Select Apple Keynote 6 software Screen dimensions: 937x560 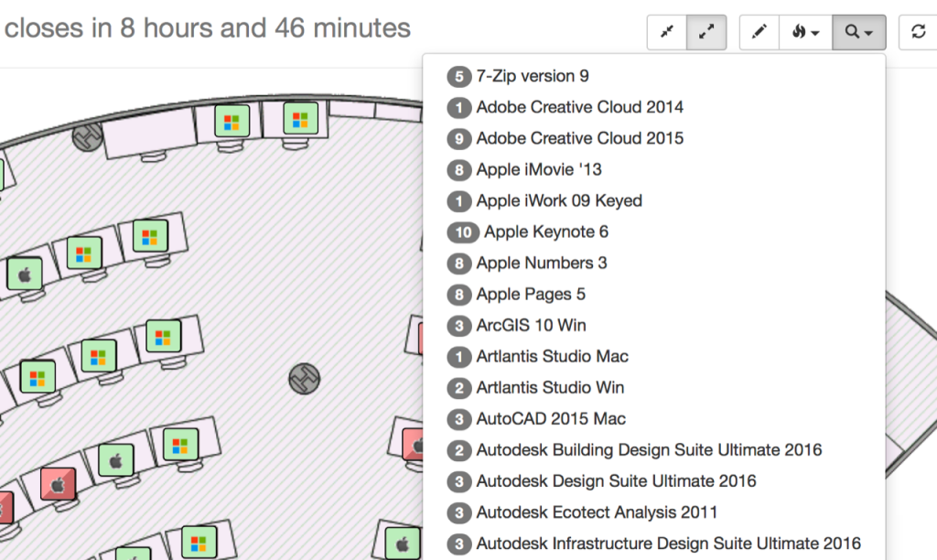point(653,232)
